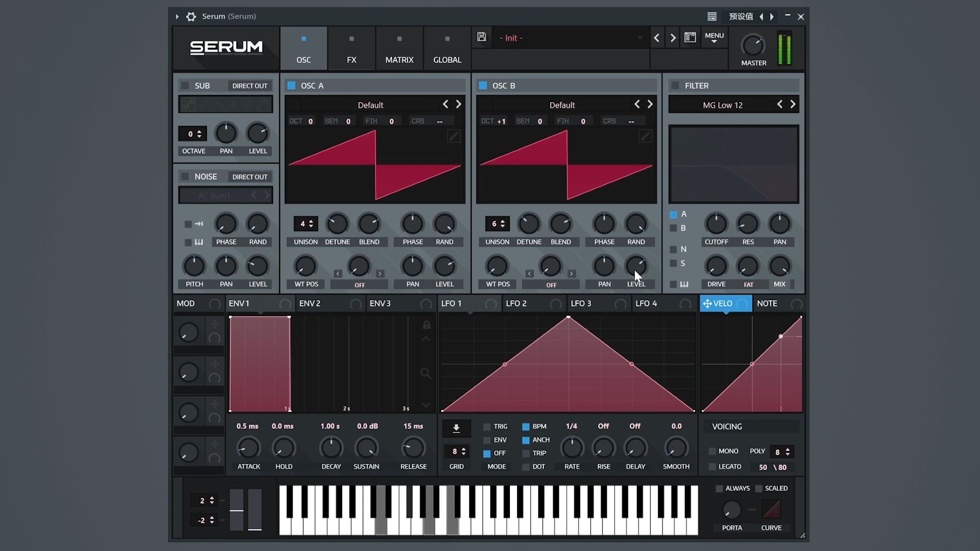The image size is (980, 551).
Task: Click the MASTER volume knob
Action: coord(753,46)
